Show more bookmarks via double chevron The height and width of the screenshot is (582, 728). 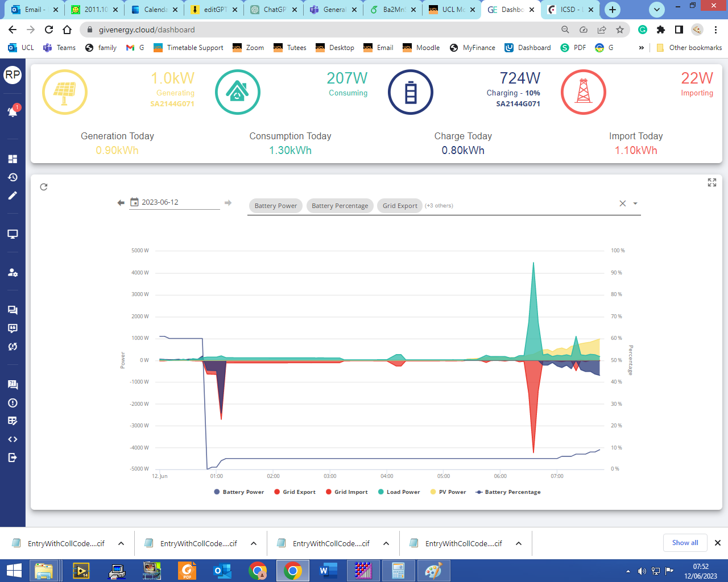click(642, 48)
